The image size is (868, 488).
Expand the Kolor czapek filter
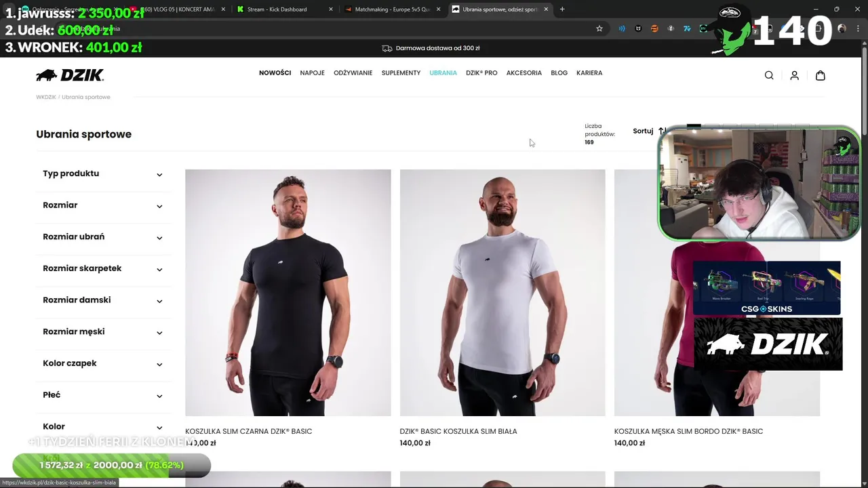tap(103, 363)
